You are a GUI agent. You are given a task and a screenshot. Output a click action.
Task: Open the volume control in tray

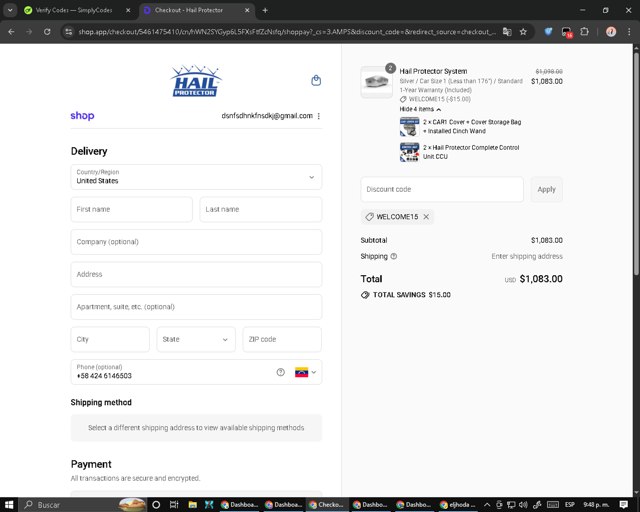coord(523,505)
